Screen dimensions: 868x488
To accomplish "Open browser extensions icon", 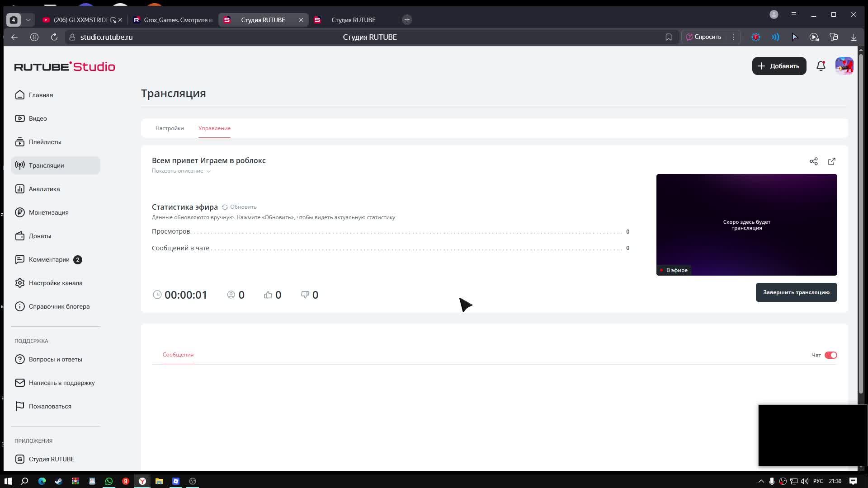I will [x=834, y=37].
